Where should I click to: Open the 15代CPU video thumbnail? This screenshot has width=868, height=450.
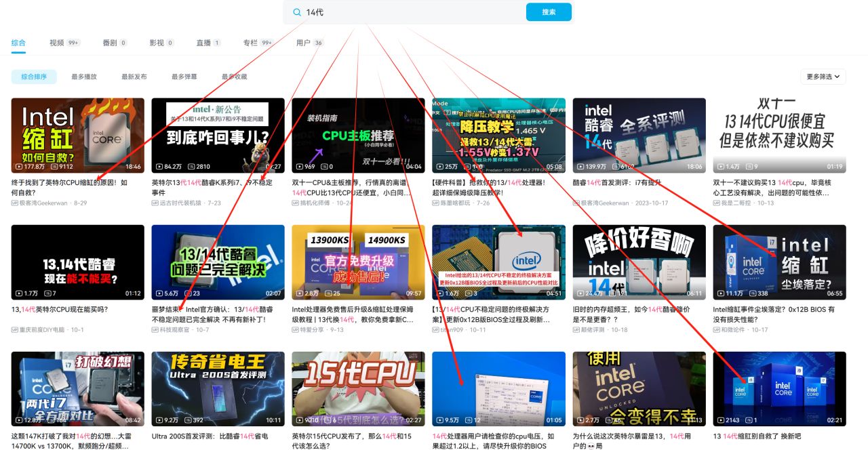pos(358,389)
